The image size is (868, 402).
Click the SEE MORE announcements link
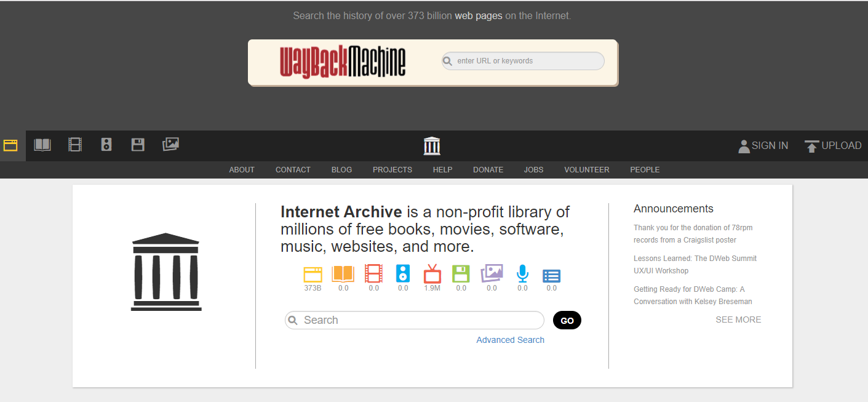pyautogui.click(x=738, y=320)
